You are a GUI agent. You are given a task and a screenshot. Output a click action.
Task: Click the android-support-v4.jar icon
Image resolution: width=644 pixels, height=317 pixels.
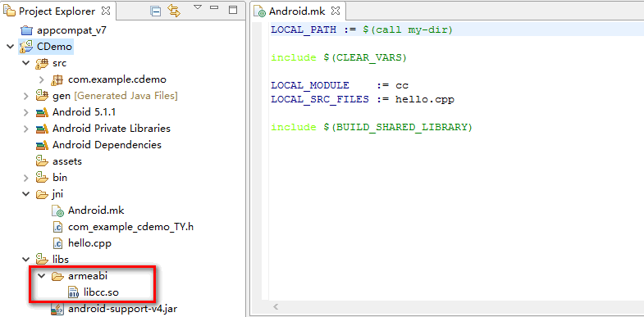coord(57,309)
